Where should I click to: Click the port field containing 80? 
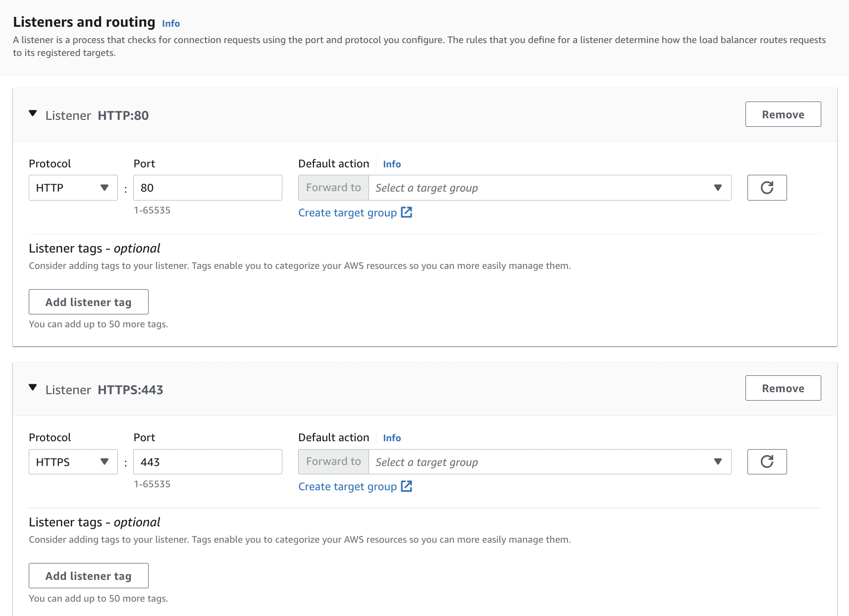[208, 188]
